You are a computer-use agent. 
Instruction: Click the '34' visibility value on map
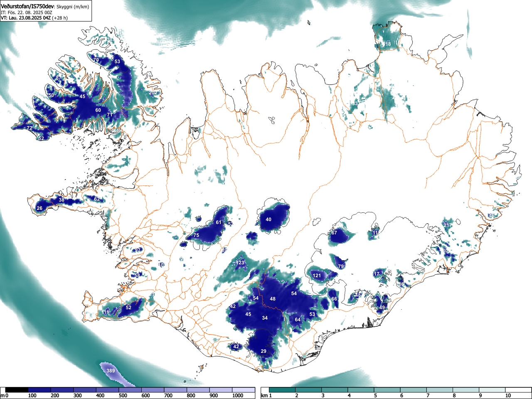pyautogui.click(x=265, y=318)
